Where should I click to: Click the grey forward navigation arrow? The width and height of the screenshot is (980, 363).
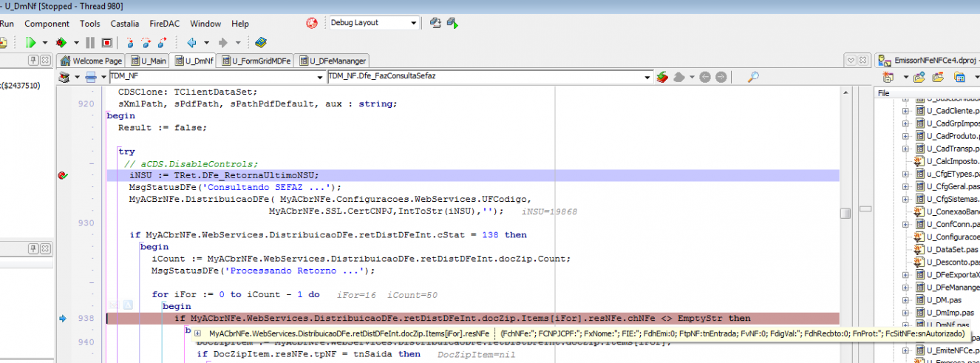pyautogui.click(x=222, y=43)
